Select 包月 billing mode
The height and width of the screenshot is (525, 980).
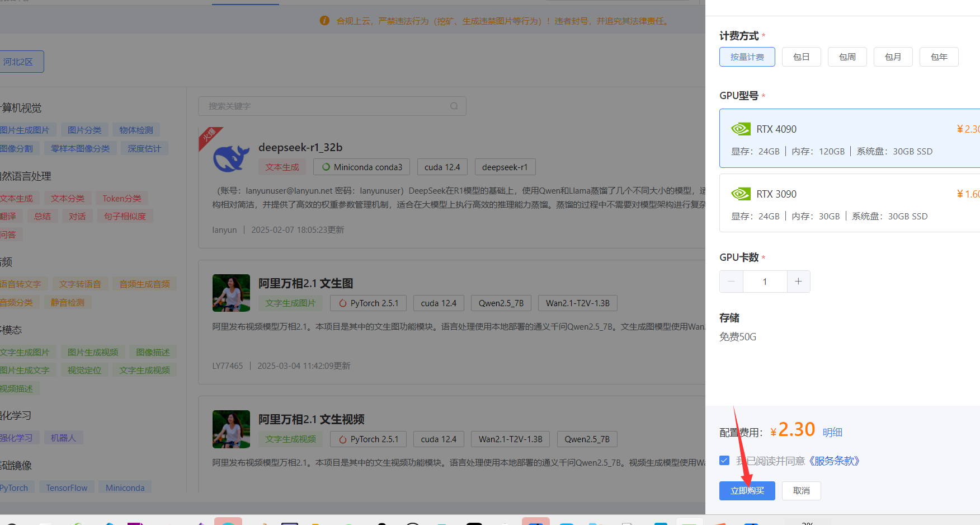[x=893, y=57]
